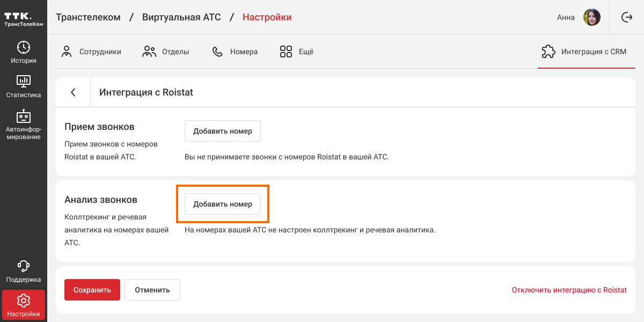Select the Настройки gear icon

point(24,301)
